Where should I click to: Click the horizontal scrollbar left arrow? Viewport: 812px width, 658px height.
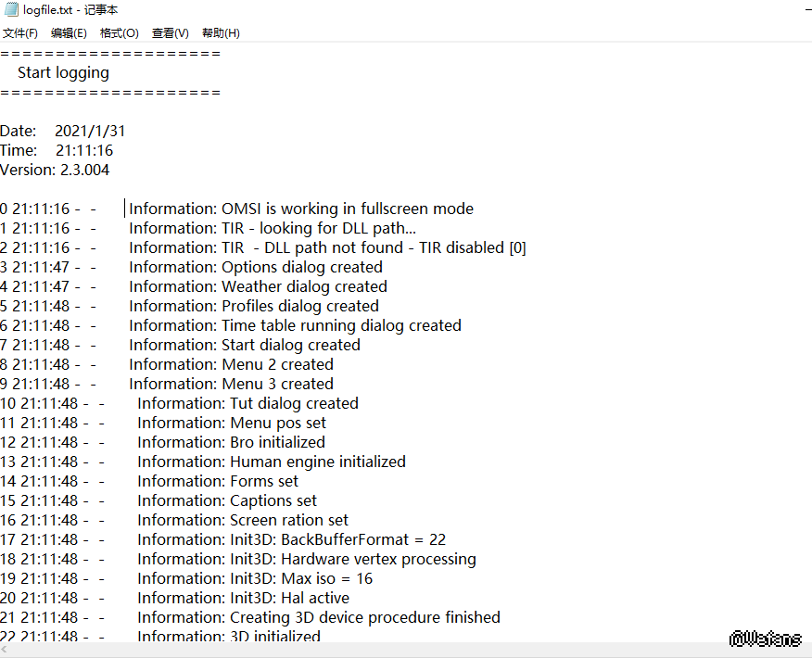pos(4,650)
